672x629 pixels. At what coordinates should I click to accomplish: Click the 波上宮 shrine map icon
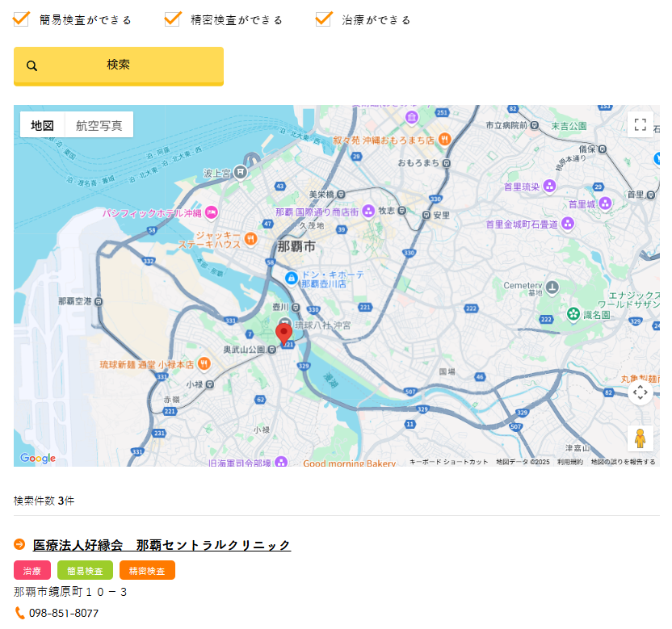coord(241,173)
